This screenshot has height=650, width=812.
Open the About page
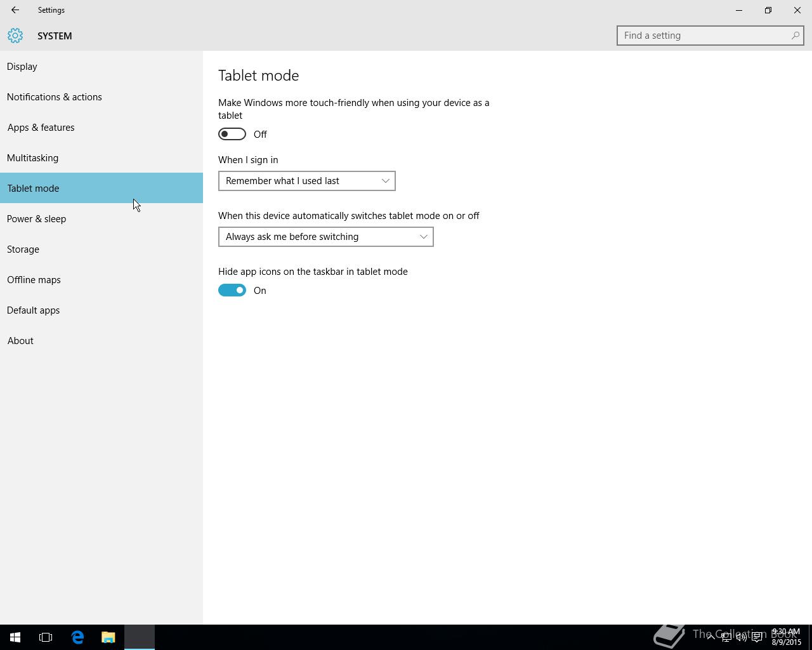[x=101, y=341]
